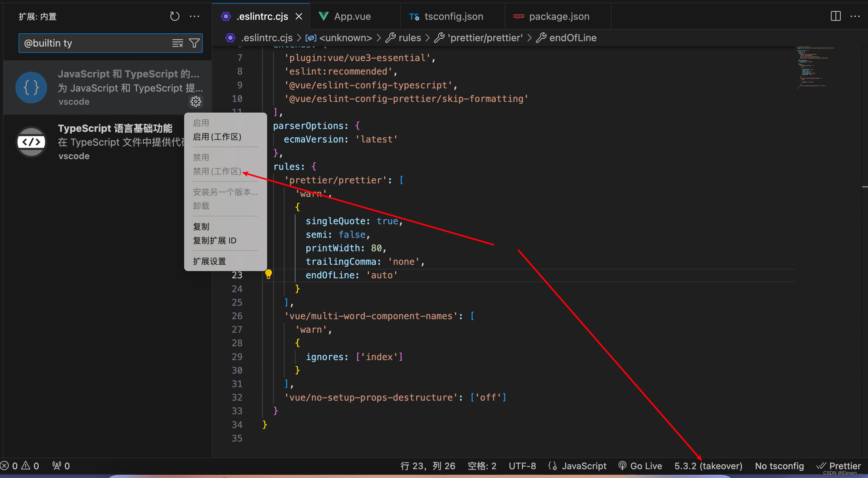
Task: Open editor more actions ellipsis
Action: tap(855, 16)
